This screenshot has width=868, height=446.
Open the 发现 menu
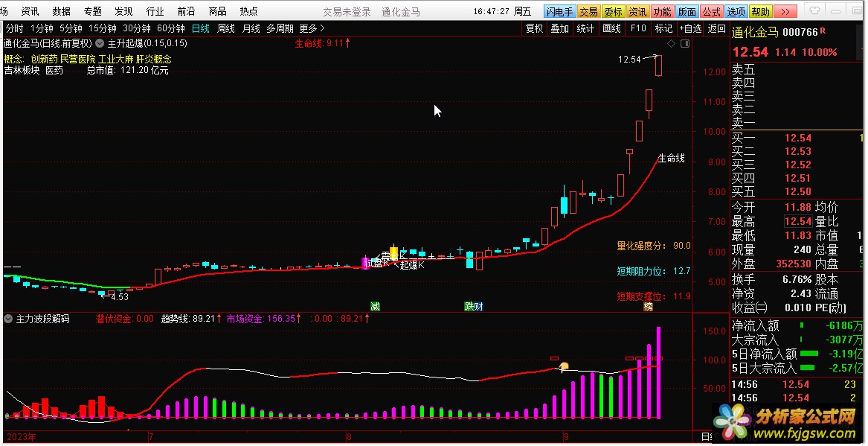point(123,11)
